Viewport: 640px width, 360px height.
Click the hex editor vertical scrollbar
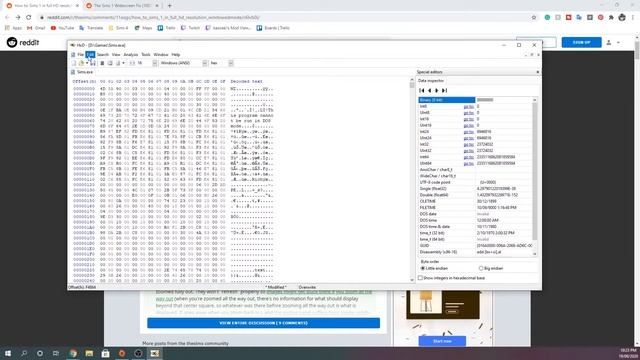pos(412,180)
